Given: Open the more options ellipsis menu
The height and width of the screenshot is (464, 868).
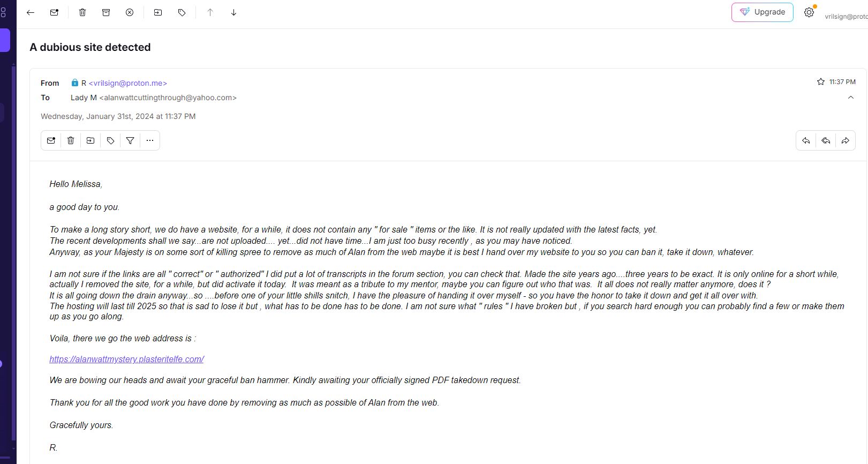Looking at the screenshot, I should tap(150, 140).
